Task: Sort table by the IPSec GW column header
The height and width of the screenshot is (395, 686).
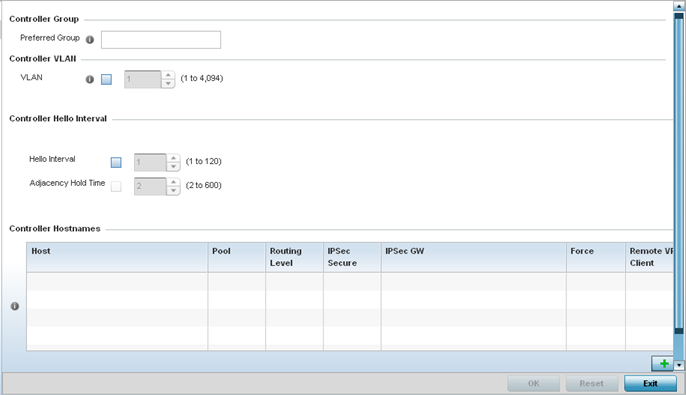Action: click(473, 258)
